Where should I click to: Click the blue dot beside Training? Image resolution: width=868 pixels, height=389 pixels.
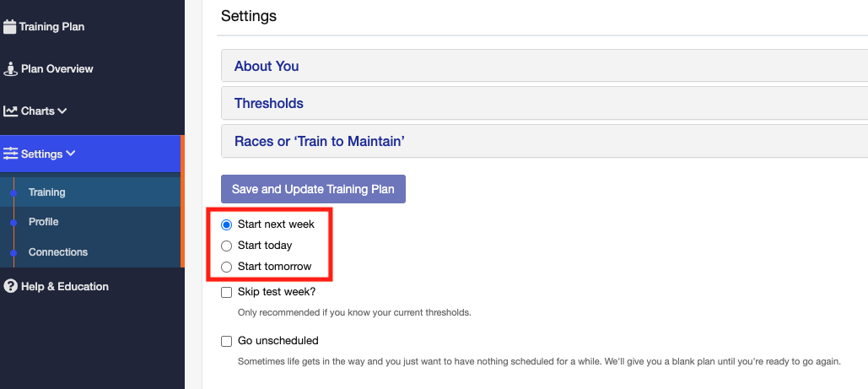coord(14,193)
